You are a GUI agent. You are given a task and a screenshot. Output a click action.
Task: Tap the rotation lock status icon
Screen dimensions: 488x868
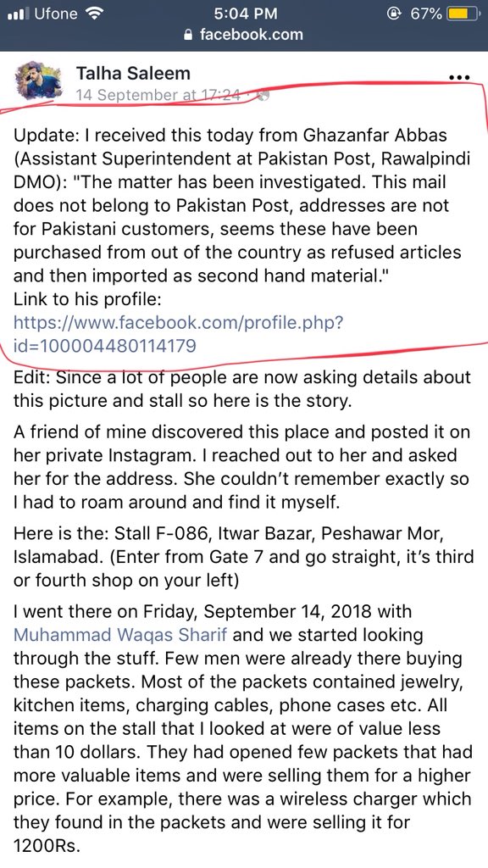(394, 14)
